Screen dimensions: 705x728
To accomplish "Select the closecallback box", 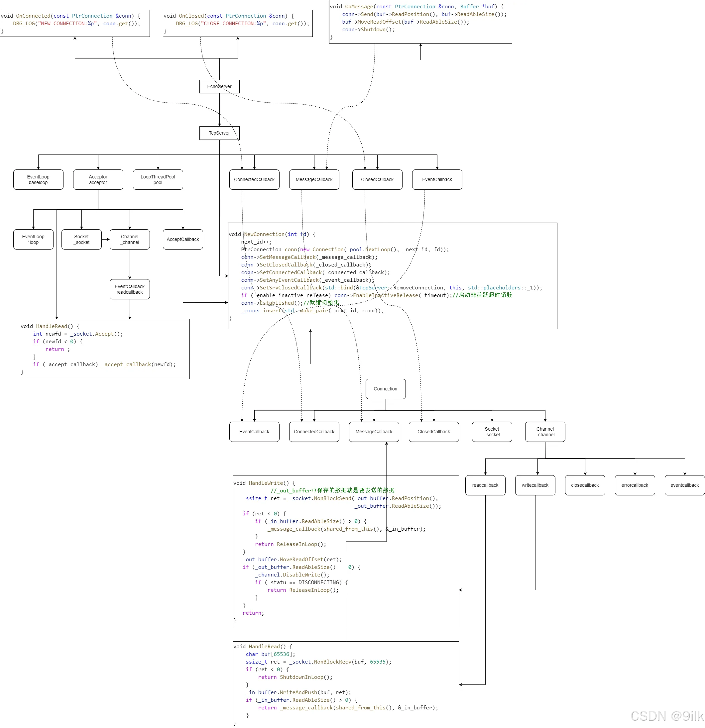I will [x=585, y=485].
